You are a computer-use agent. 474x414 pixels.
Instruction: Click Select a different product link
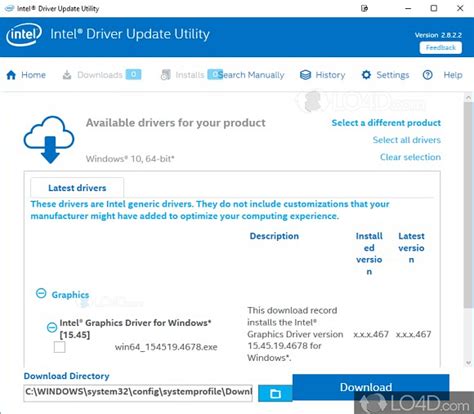386,123
